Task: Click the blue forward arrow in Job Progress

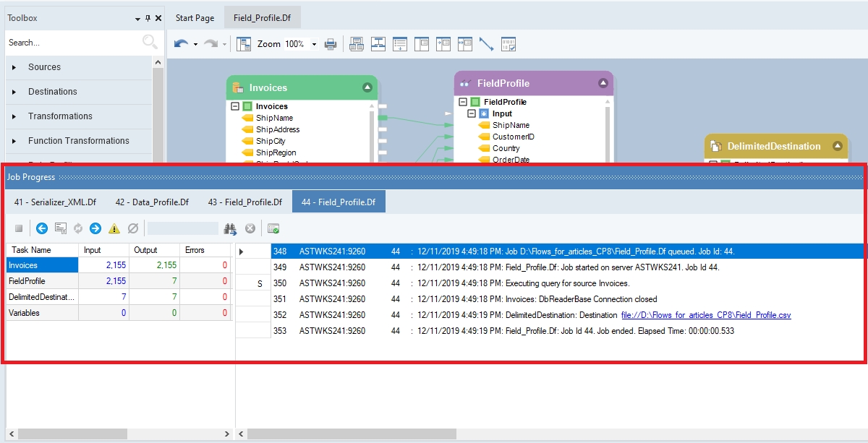Action: pyautogui.click(x=95, y=228)
